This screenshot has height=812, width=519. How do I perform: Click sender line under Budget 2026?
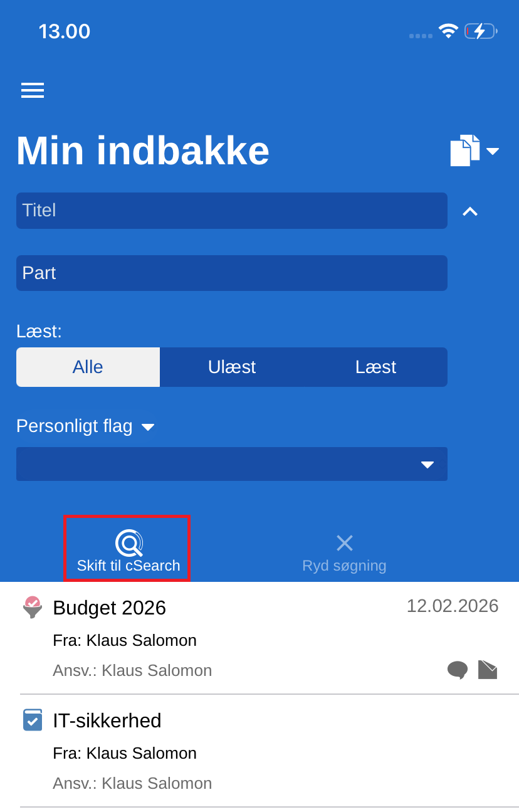click(x=125, y=640)
